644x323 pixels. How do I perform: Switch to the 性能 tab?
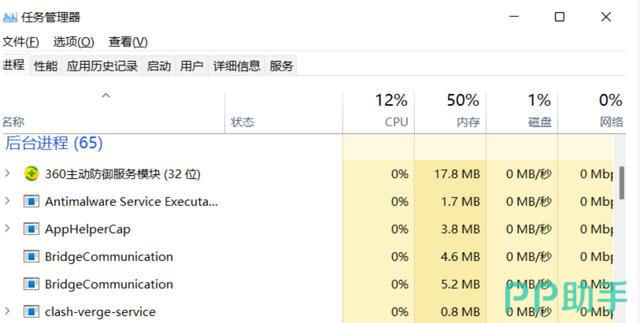pos(46,66)
